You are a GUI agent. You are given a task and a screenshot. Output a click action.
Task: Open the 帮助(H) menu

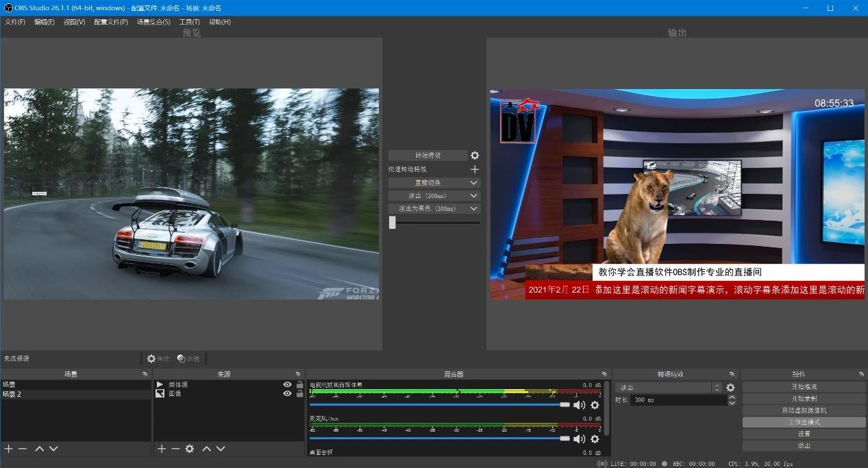[x=220, y=22]
